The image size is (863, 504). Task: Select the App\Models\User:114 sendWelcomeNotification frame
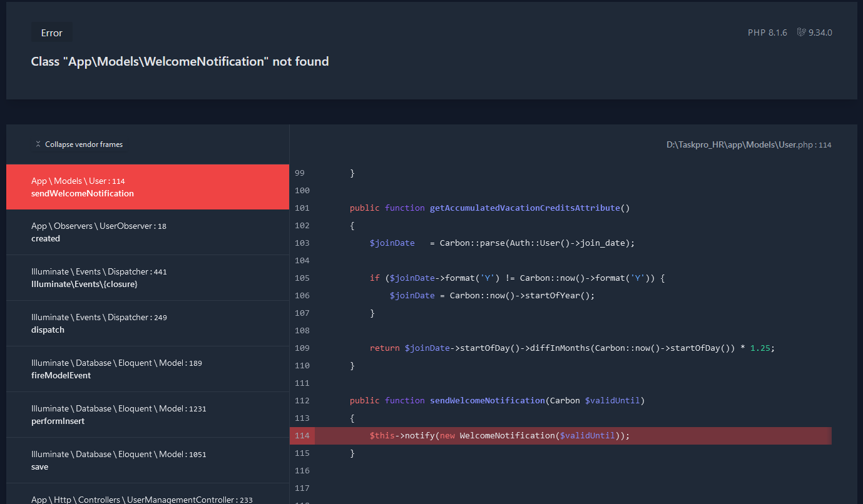[148, 187]
